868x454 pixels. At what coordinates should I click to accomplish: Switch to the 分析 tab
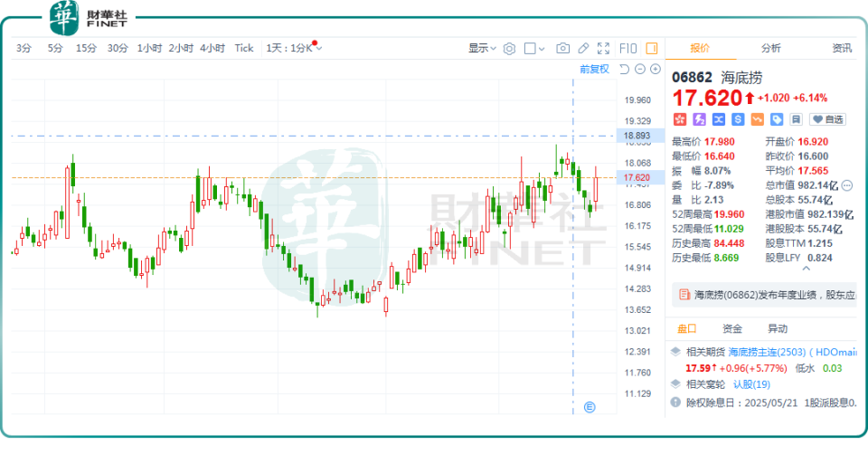pos(770,48)
